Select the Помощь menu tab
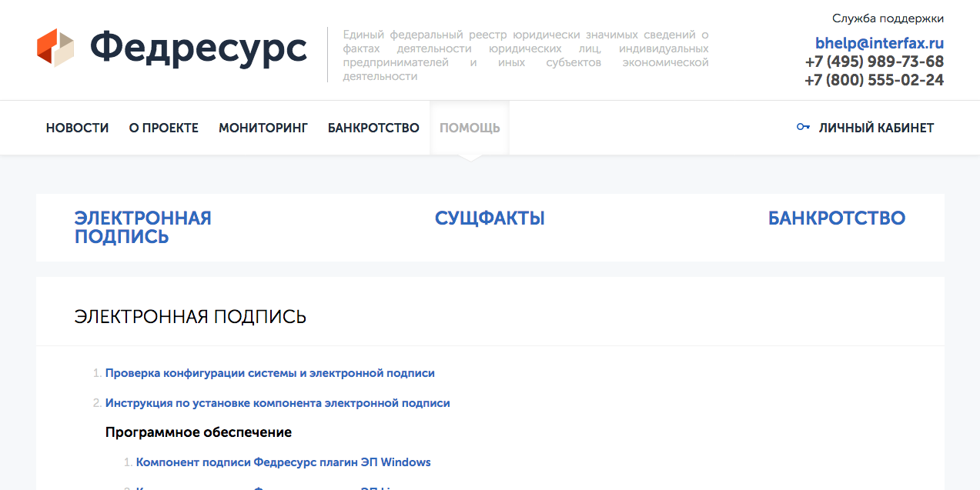This screenshot has width=980, height=490. 470,128
